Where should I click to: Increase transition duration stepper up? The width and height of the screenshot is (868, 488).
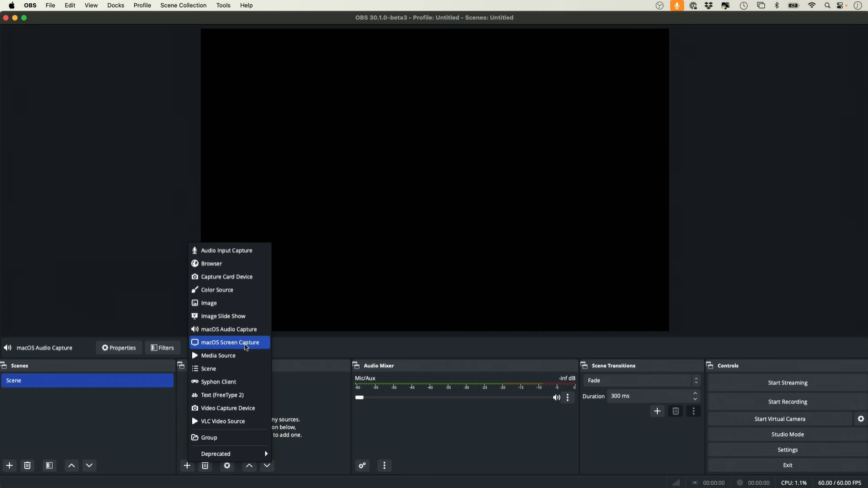[x=695, y=393]
